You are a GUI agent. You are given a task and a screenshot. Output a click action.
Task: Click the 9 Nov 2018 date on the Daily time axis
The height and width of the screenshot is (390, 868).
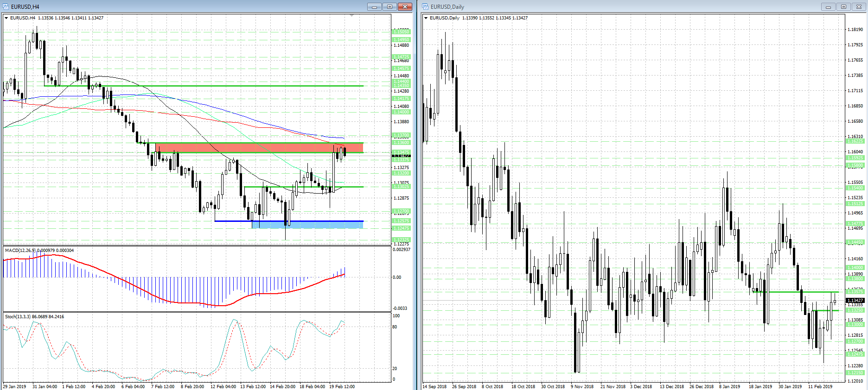(x=582, y=387)
